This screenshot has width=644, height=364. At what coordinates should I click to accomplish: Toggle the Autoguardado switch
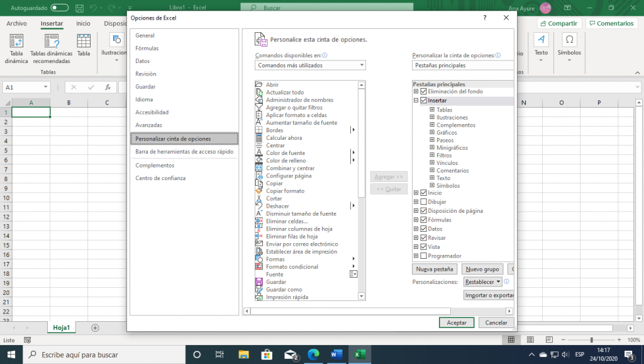coord(60,8)
